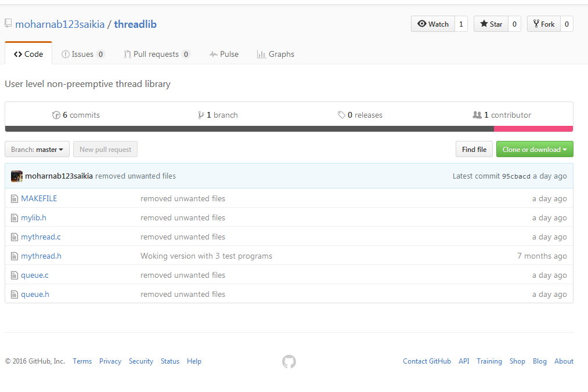
Task: Open the queue.c file
Action: click(35, 275)
